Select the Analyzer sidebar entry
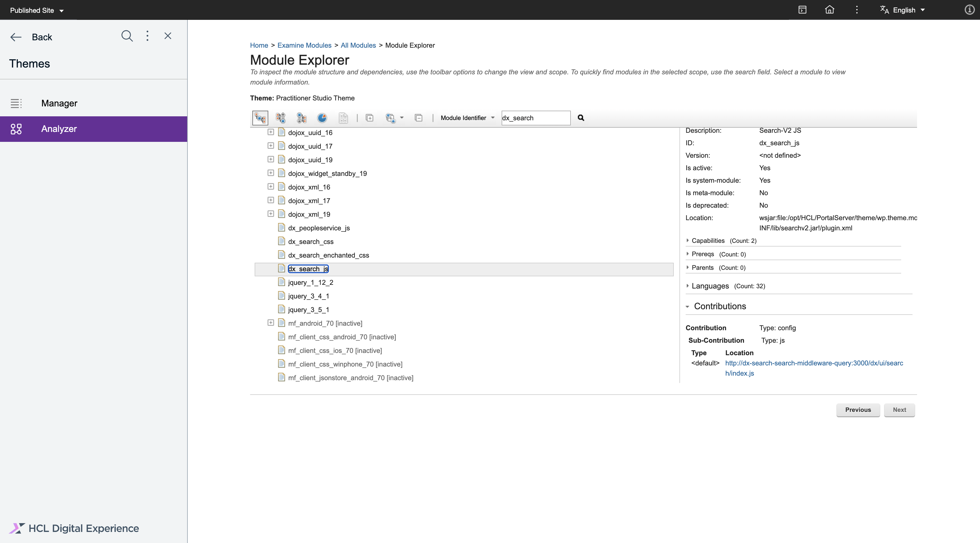 [59, 129]
